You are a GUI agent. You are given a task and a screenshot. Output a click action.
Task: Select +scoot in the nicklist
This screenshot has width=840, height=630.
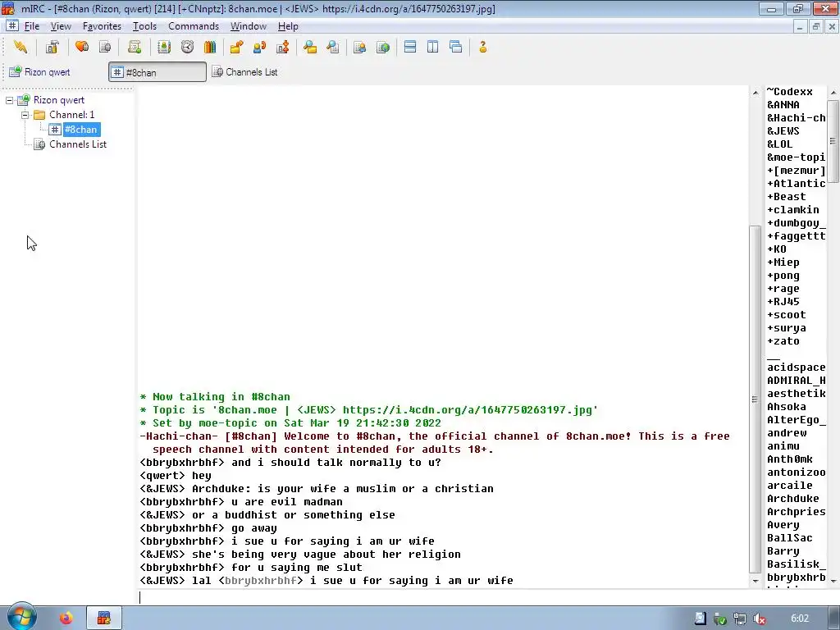pyautogui.click(x=787, y=315)
